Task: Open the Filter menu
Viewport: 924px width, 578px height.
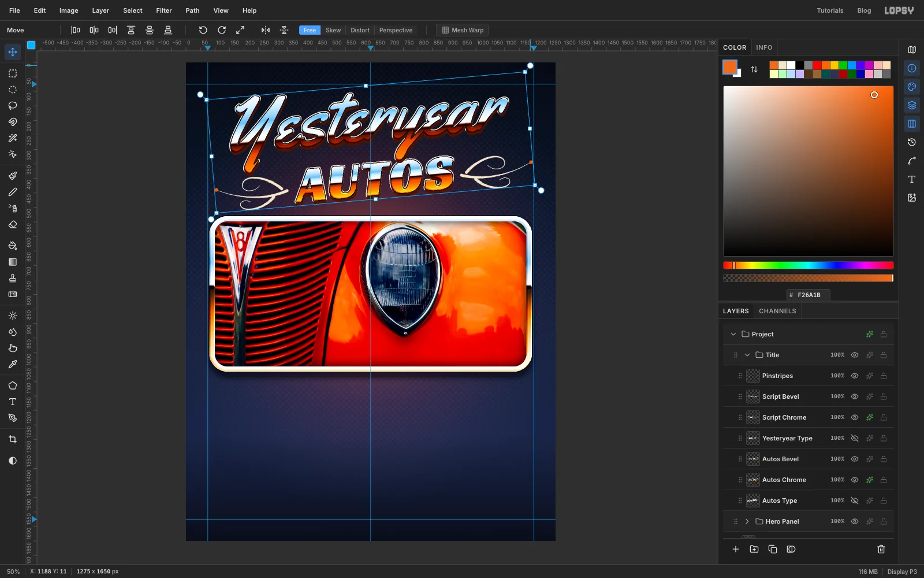Action: click(x=164, y=10)
